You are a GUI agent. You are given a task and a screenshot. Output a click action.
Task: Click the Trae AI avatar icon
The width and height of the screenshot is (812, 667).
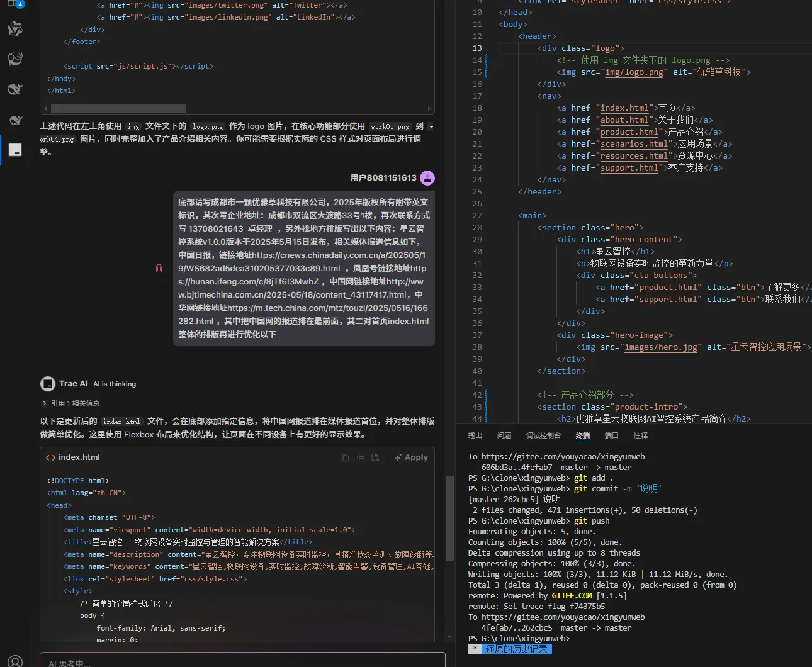point(48,384)
